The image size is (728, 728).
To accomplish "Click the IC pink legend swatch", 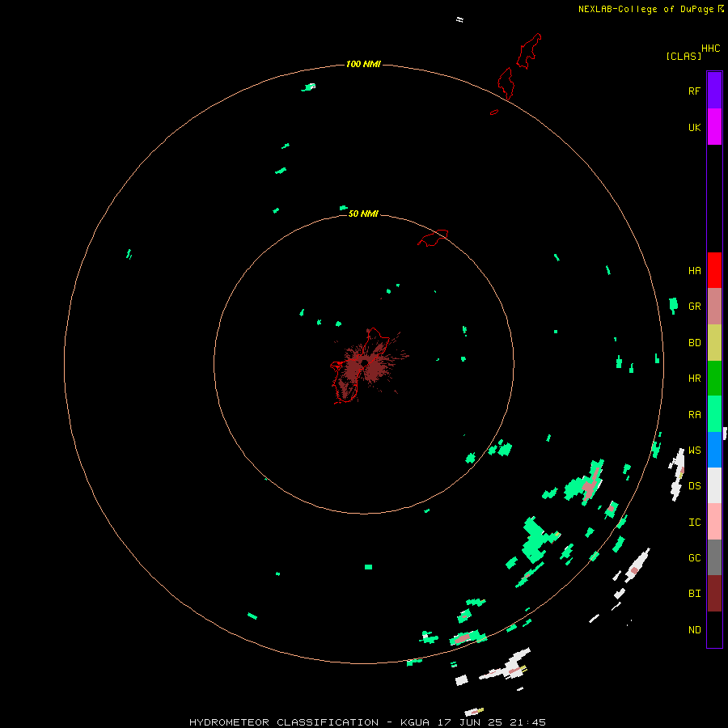I will pyautogui.click(x=714, y=522).
